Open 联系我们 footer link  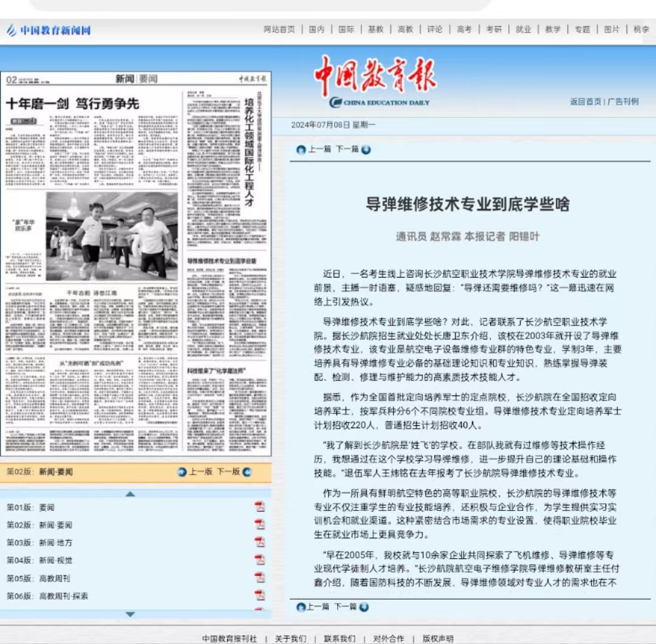340,639
